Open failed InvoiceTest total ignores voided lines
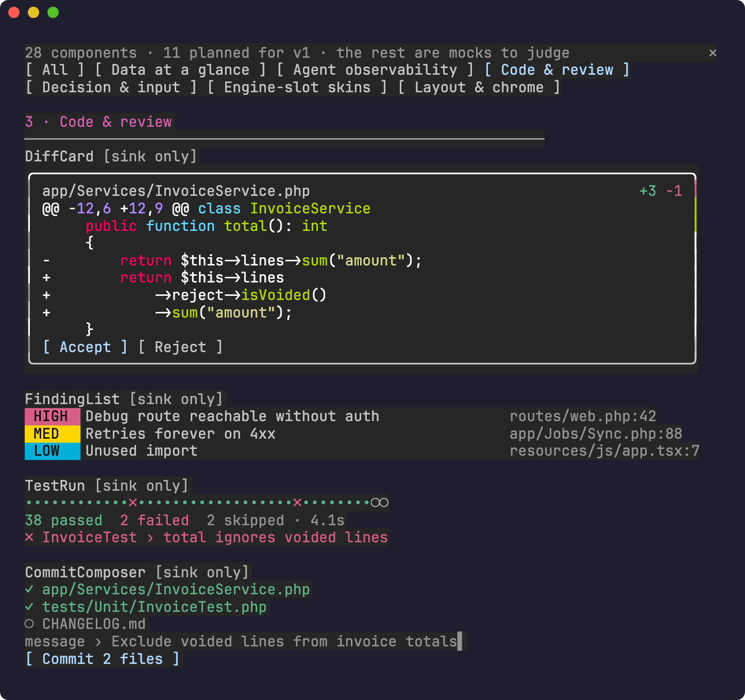This screenshot has height=700, width=745. point(207,538)
